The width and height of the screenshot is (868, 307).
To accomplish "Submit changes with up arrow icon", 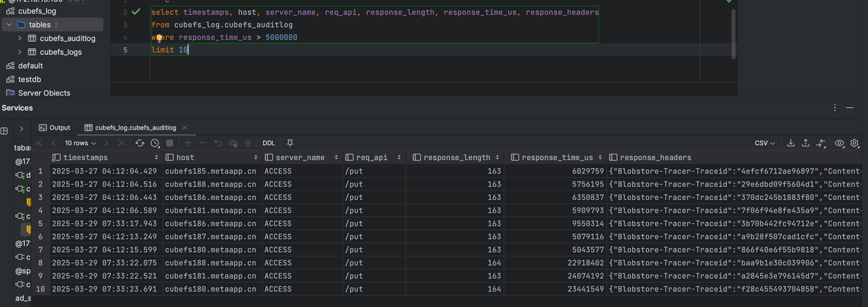I will (248, 143).
